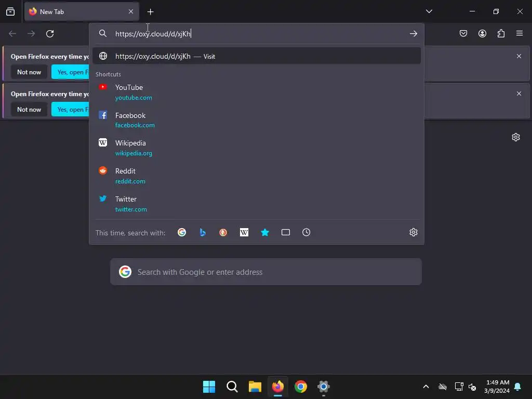The height and width of the screenshot is (399, 532).
Task: Go back to the previous page
Action: (12, 34)
